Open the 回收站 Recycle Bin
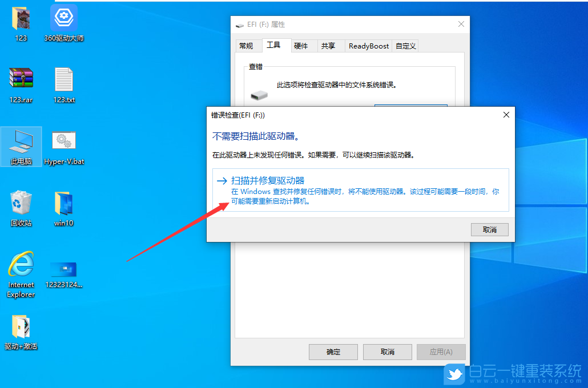Image resolution: width=588 pixels, height=388 pixels. pyautogui.click(x=21, y=203)
